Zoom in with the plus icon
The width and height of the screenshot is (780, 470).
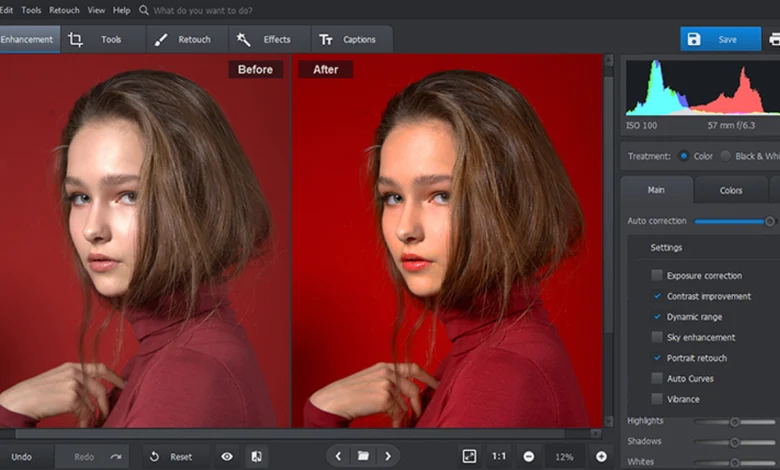coord(601,456)
